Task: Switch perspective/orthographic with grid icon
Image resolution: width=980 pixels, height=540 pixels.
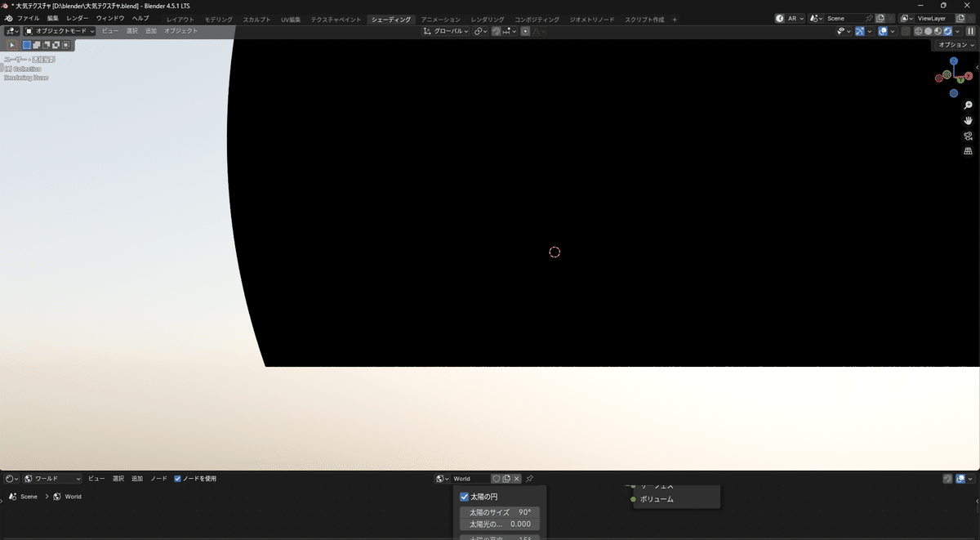Action: [x=969, y=151]
